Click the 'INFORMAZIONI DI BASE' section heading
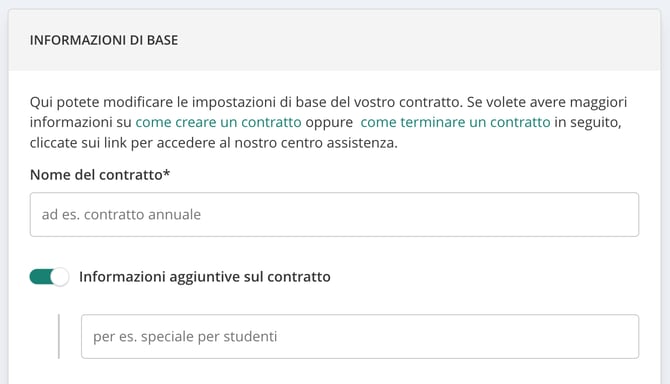Screen dimensions: 670x384 [x=104, y=40]
